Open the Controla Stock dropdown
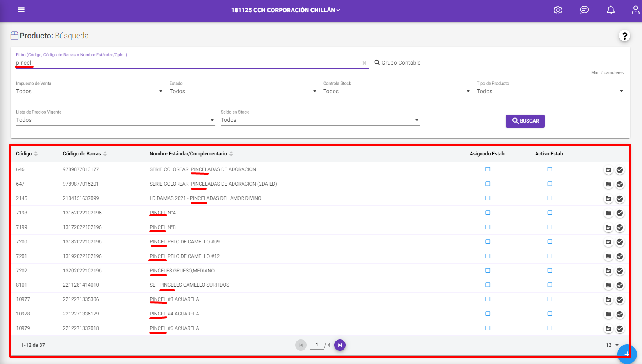 [x=397, y=92]
